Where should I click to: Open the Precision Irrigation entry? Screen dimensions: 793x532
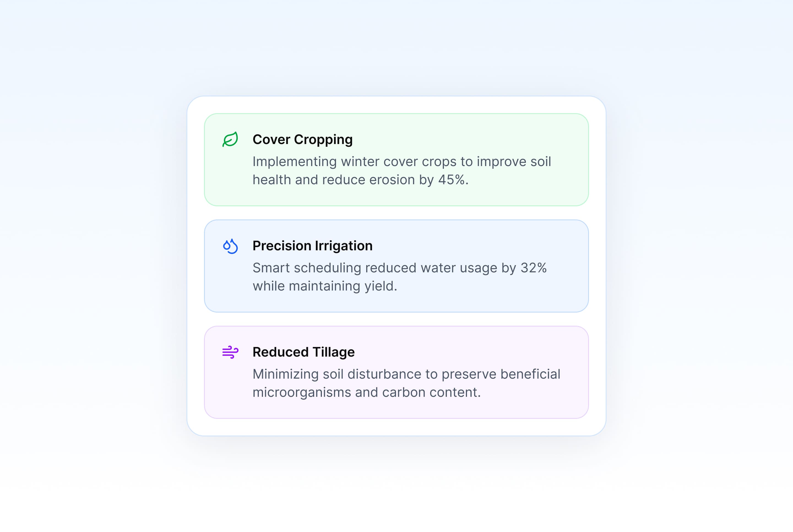coord(312,246)
